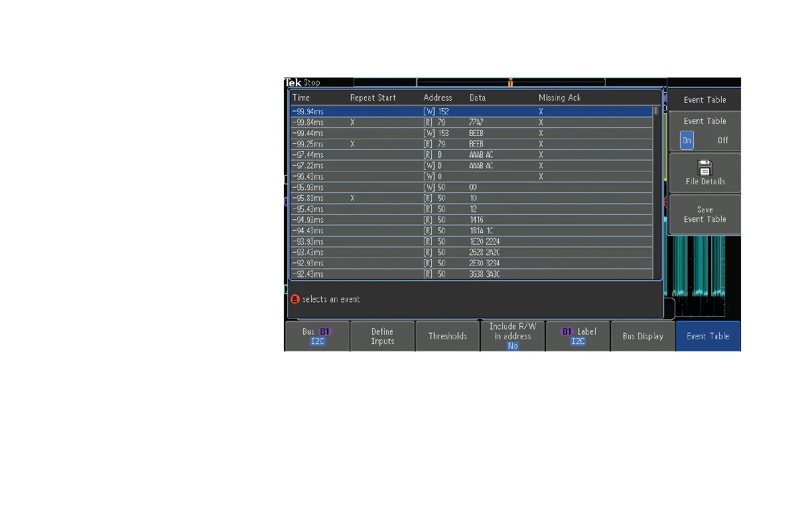Toggle Include R/W in address
Viewport: 812px width, 525px height.
click(x=513, y=336)
